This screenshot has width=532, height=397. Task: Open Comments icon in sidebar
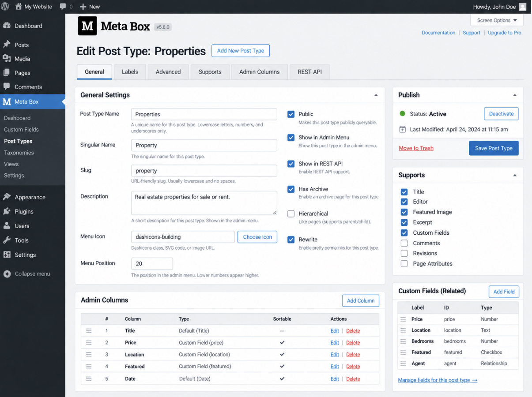tap(7, 86)
